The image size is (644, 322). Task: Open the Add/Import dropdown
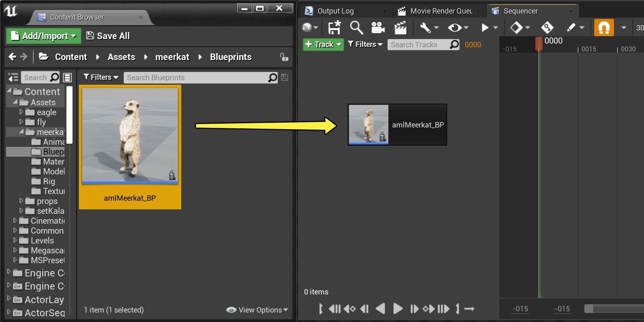point(43,36)
